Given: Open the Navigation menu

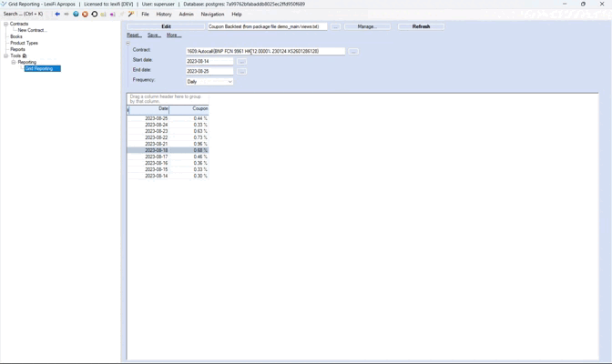Looking at the screenshot, I should click(x=213, y=14).
